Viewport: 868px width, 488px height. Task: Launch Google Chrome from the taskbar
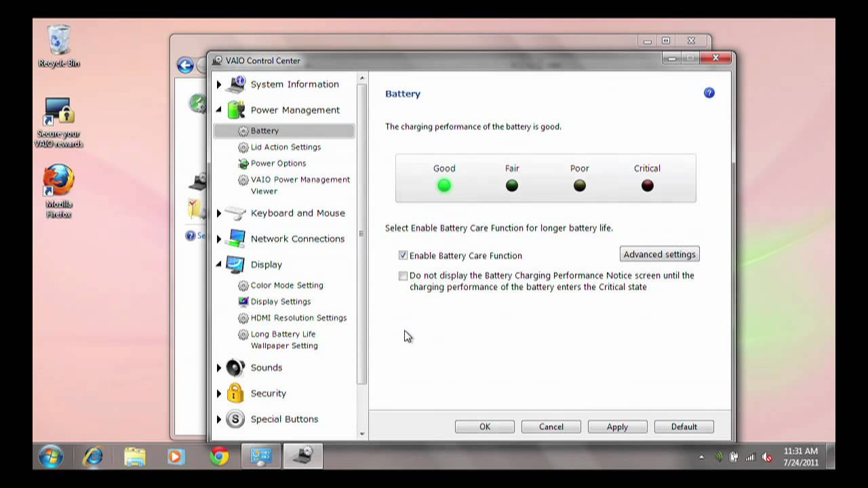tap(218, 456)
